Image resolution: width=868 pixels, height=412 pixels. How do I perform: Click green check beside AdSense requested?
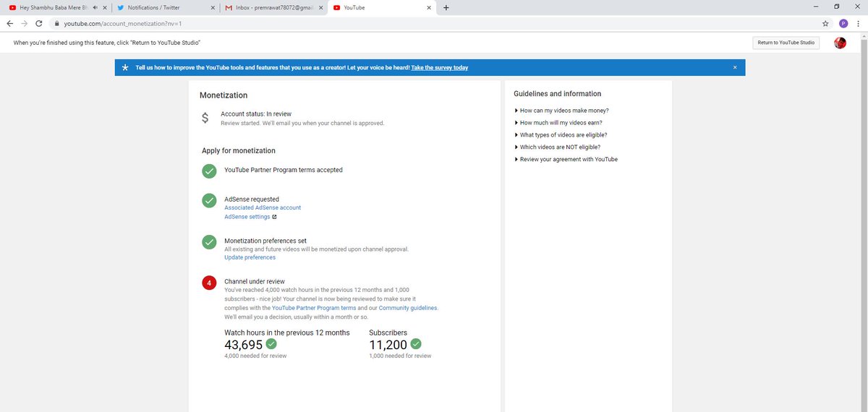pos(209,200)
